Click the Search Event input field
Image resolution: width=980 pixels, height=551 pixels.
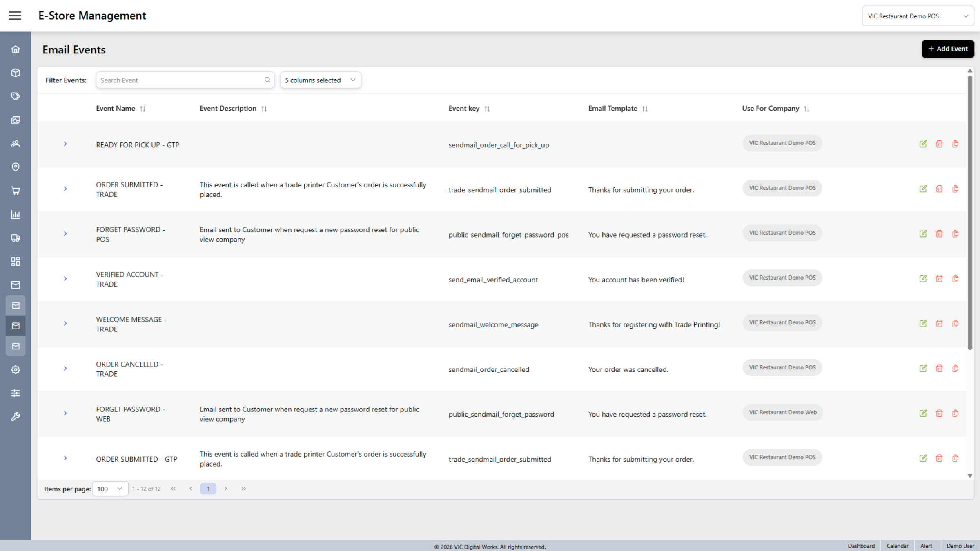click(x=180, y=80)
